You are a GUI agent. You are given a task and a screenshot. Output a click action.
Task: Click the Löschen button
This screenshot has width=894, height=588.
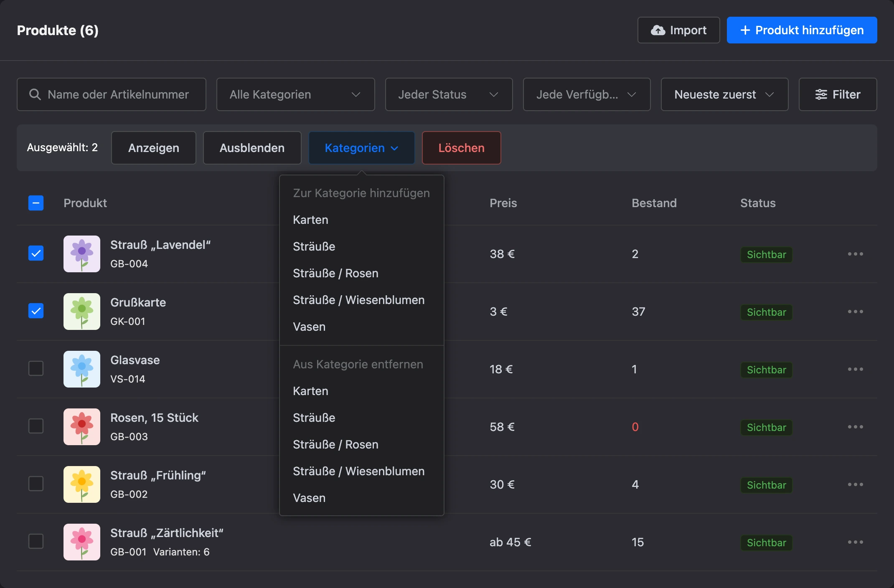461,148
